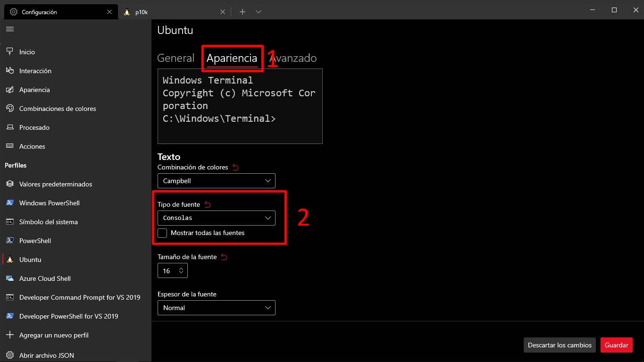Click the Apariencia sidebar pencil icon
The width and height of the screenshot is (644, 362).
click(x=10, y=90)
